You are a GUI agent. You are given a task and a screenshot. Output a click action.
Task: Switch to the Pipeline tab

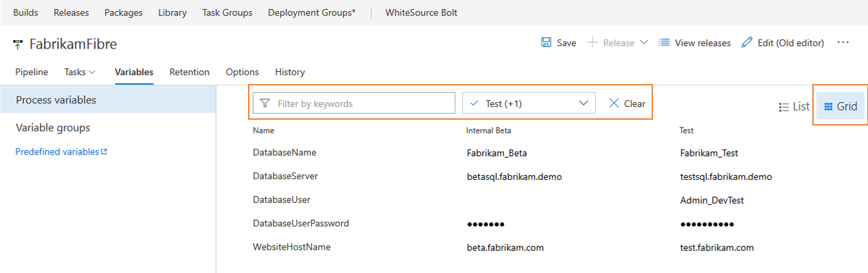tap(32, 72)
